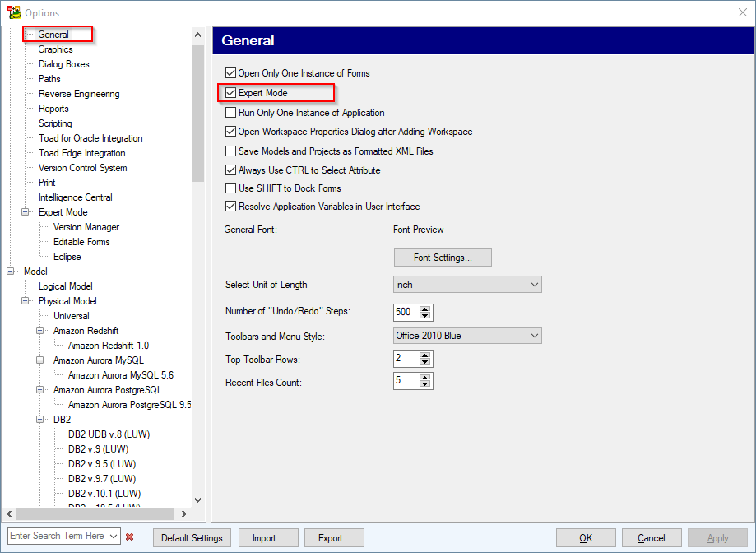The width and height of the screenshot is (756, 553).
Task: Open the Select Unit of Length dropdown
Action: (x=467, y=285)
